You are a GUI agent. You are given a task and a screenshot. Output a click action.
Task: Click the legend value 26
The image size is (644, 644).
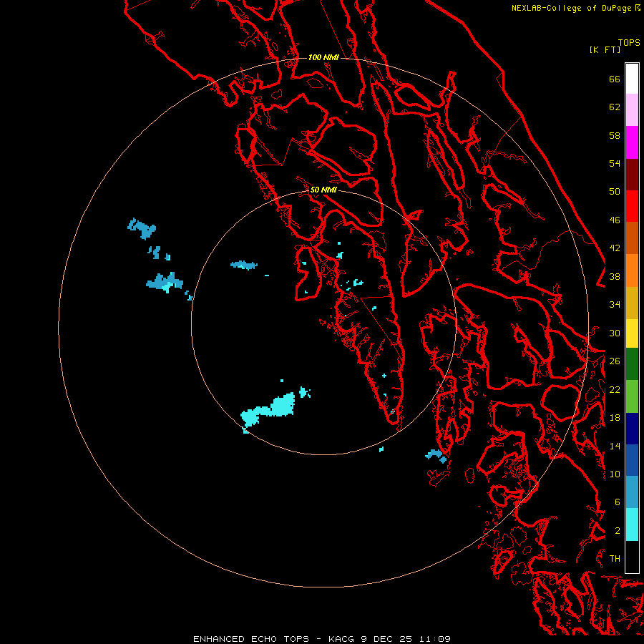click(615, 361)
